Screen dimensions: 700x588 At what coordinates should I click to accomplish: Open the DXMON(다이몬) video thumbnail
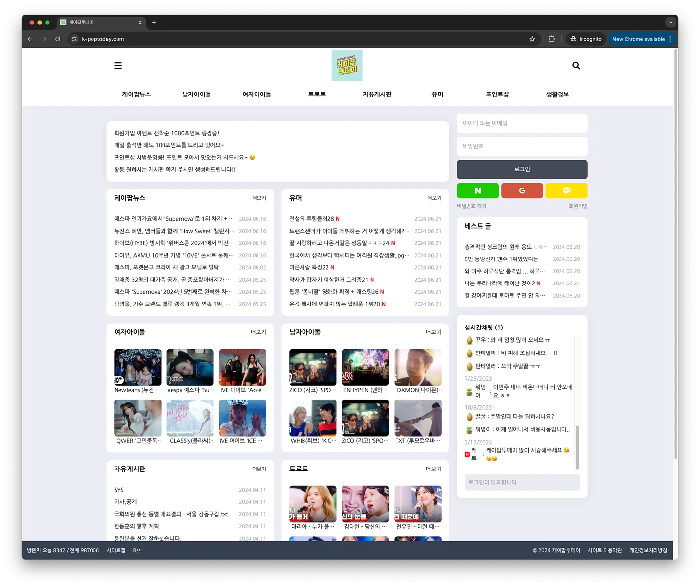418,367
